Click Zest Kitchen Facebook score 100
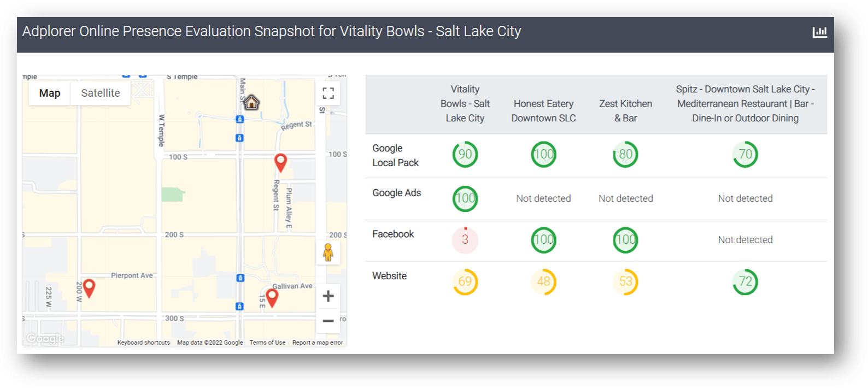This screenshot has height=388, width=868. pos(626,240)
